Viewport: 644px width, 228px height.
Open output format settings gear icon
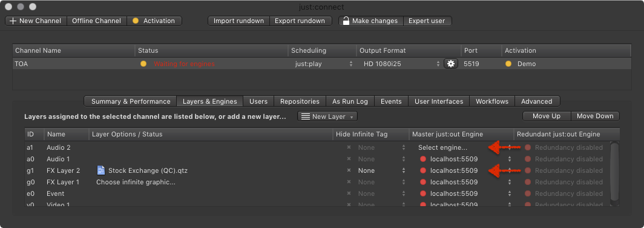tap(450, 64)
